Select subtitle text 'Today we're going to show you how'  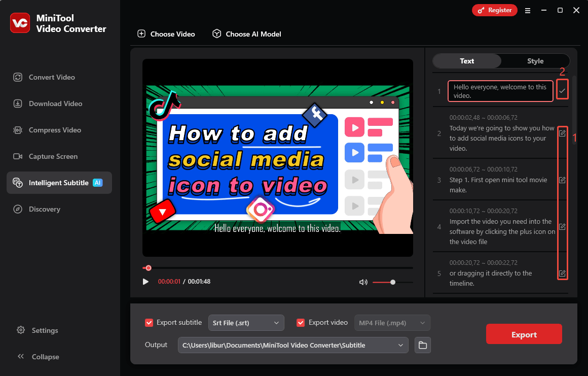coord(502,128)
